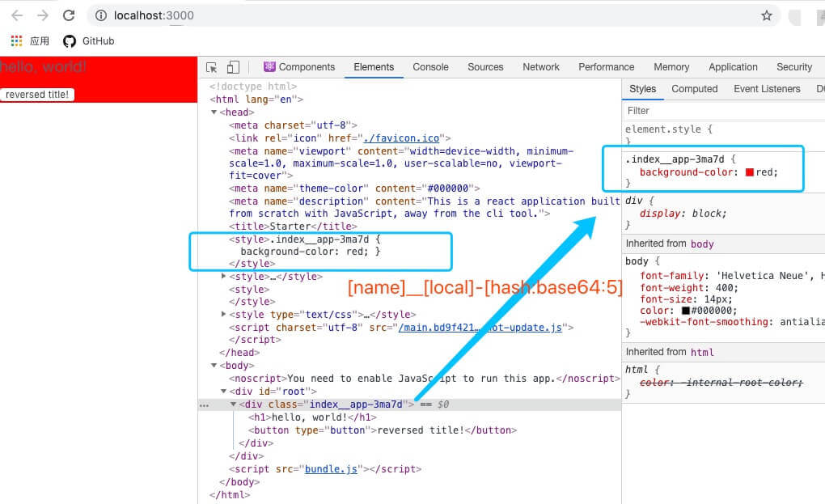This screenshot has height=504, width=825.
Task: Open the main hot-update.js link
Action: [x=480, y=327]
